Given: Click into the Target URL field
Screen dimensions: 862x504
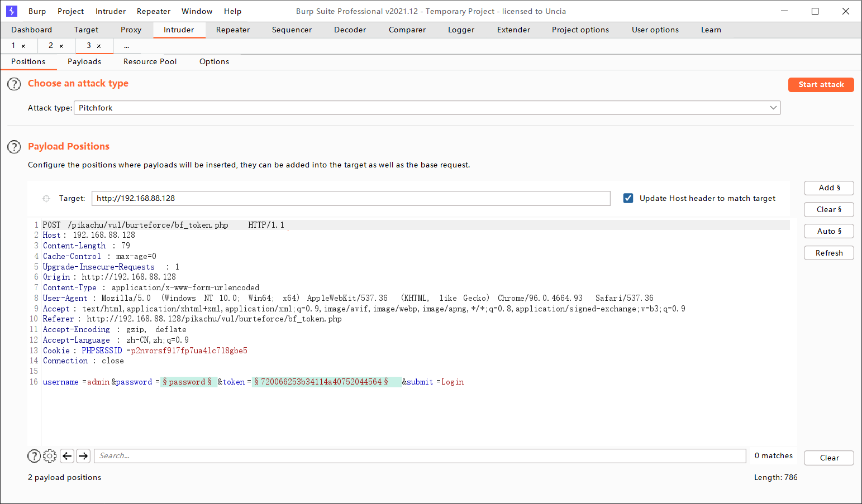Looking at the screenshot, I should [351, 198].
